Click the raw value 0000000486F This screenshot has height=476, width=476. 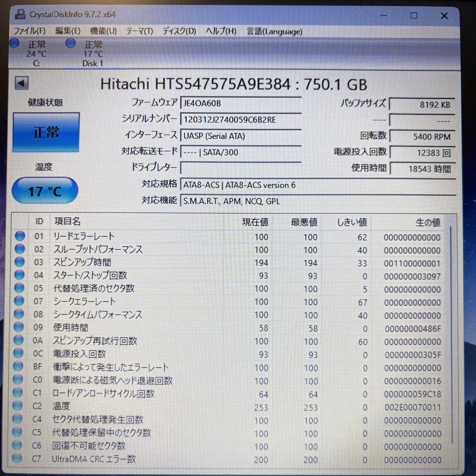click(413, 328)
